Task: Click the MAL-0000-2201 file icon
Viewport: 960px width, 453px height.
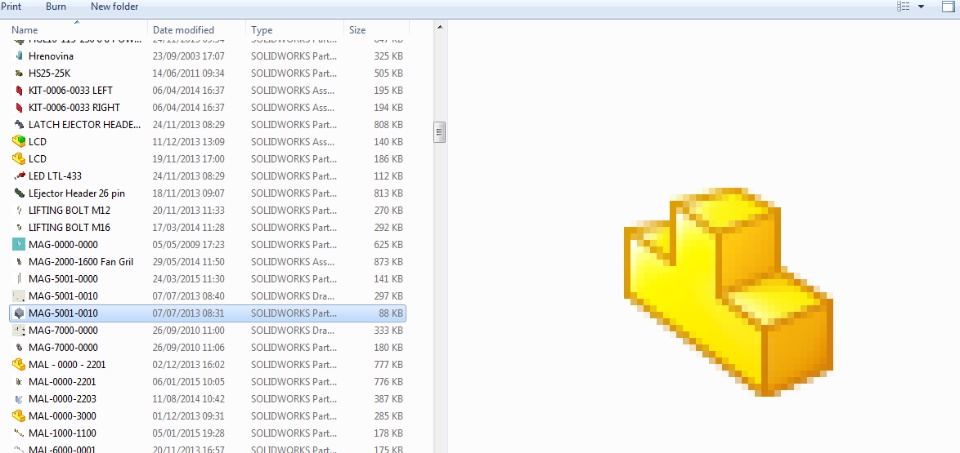Action: tap(18, 381)
